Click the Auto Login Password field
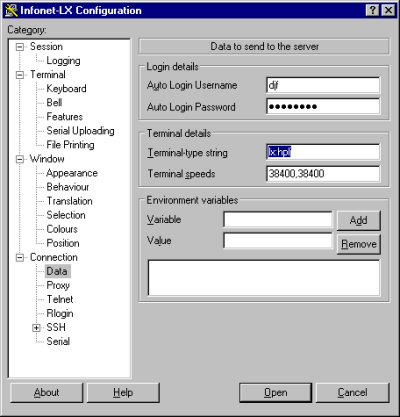The image size is (400, 417). tap(323, 107)
